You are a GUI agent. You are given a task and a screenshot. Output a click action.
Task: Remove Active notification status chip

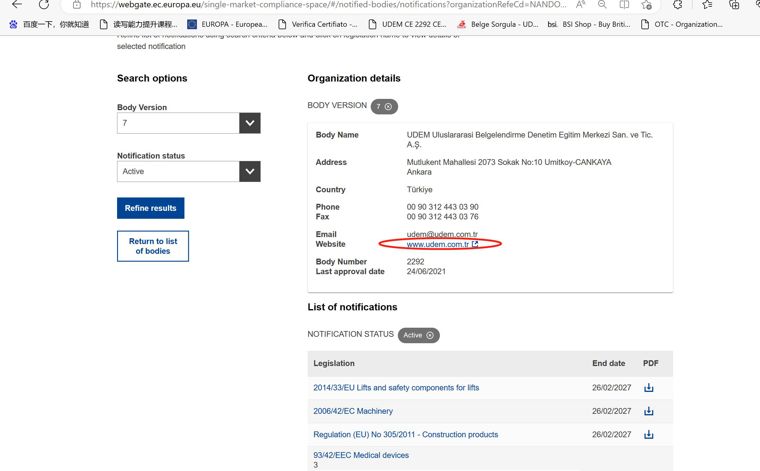point(430,335)
